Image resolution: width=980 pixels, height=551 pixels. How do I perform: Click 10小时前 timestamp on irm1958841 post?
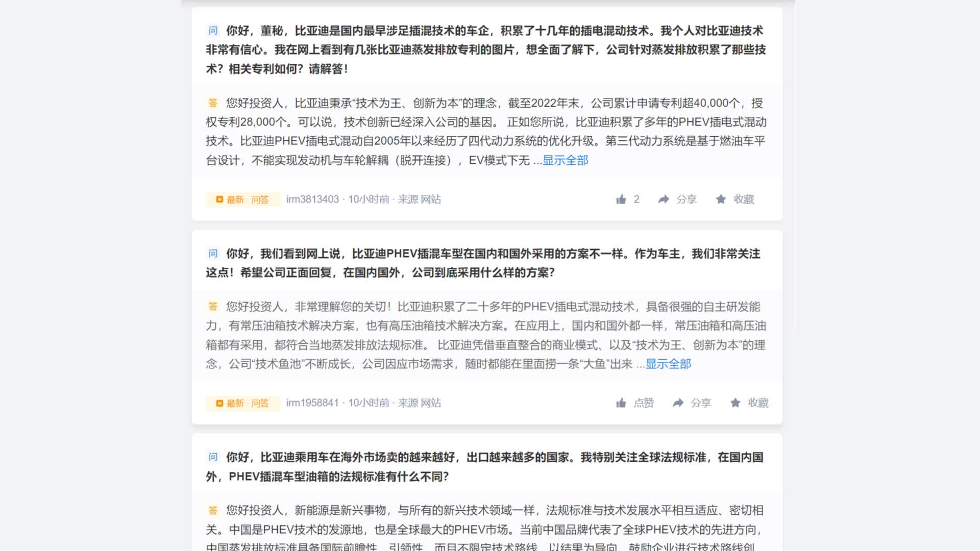(x=369, y=403)
